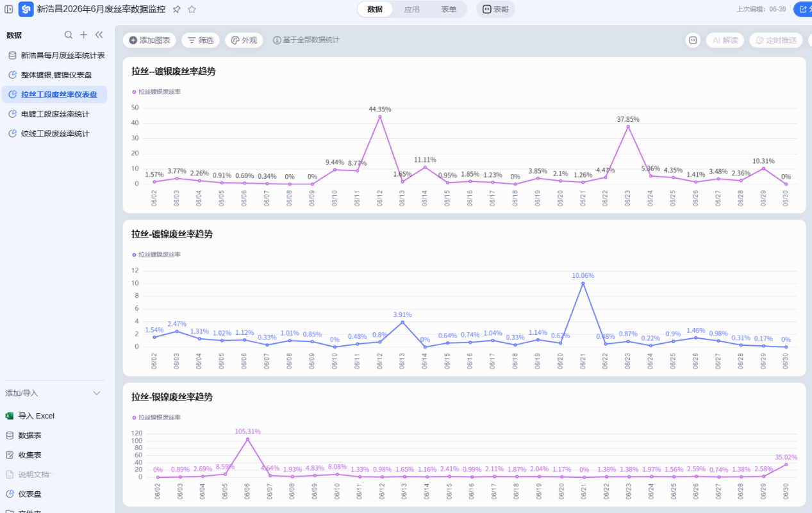Viewport: 812px width, 513px height.
Task: Pin the document with the pin icon
Action: pos(177,10)
